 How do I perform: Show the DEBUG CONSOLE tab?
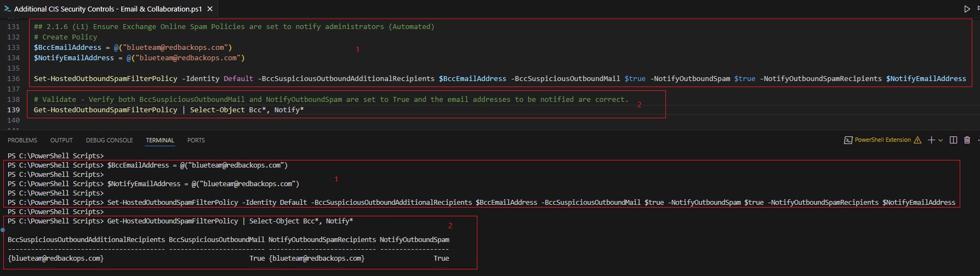point(110,140)
